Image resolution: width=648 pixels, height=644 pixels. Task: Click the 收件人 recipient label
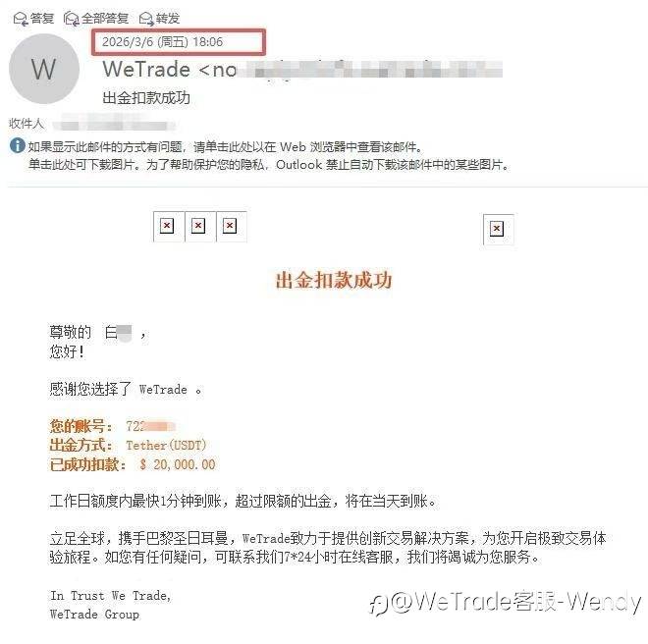pos(27,123)
